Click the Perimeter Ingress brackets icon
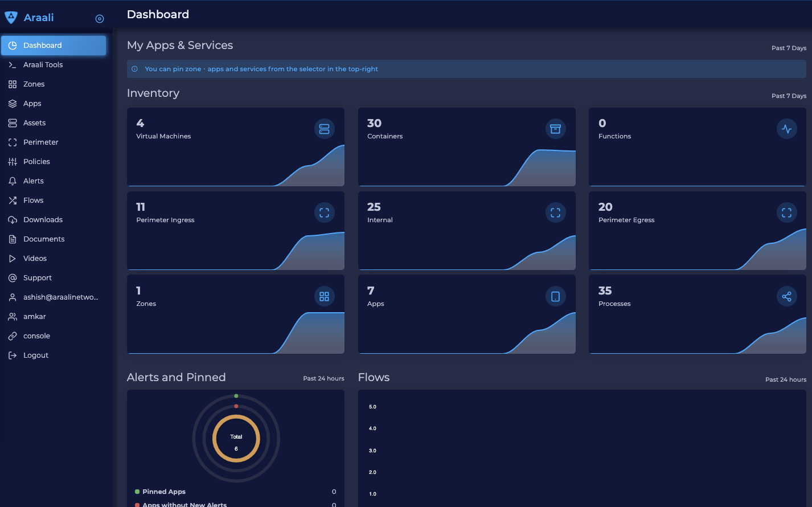 [325, 212]
